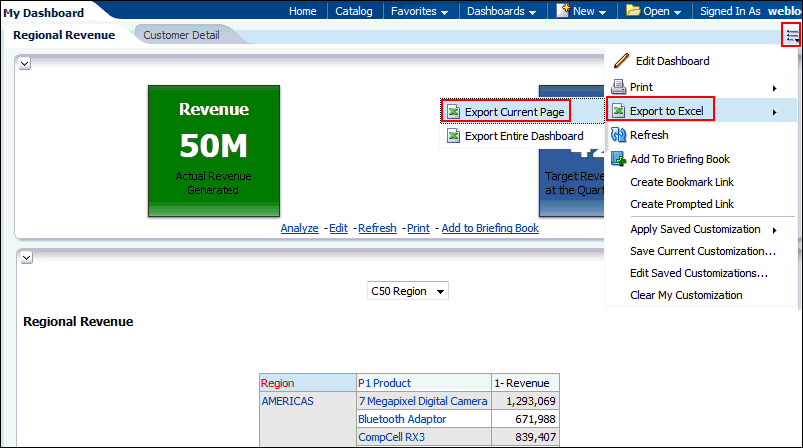Screen dimensions: 803x448
Task: Click the printer icon next to Print
Action: pyautogui.click(x=619, y=87)
